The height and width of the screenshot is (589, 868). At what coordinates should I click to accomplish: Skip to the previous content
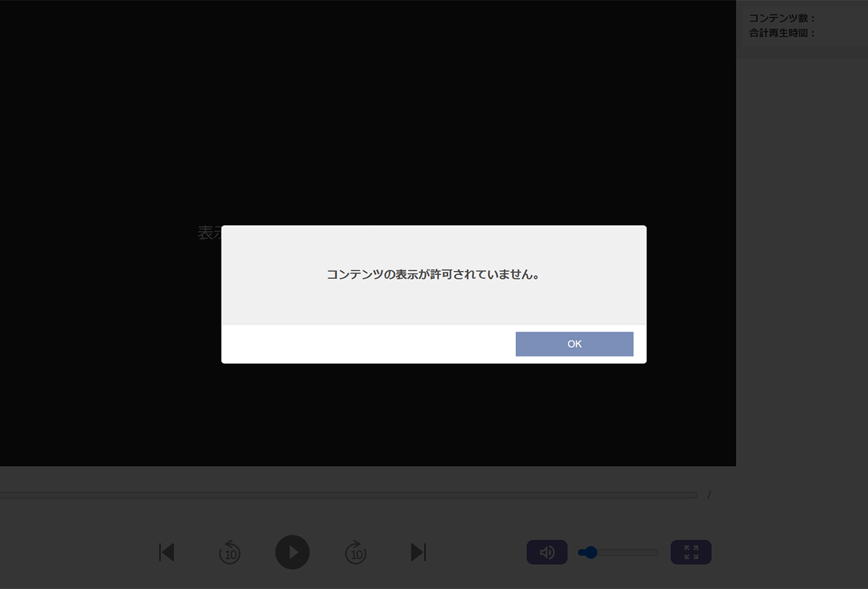[x=167, y=552]
